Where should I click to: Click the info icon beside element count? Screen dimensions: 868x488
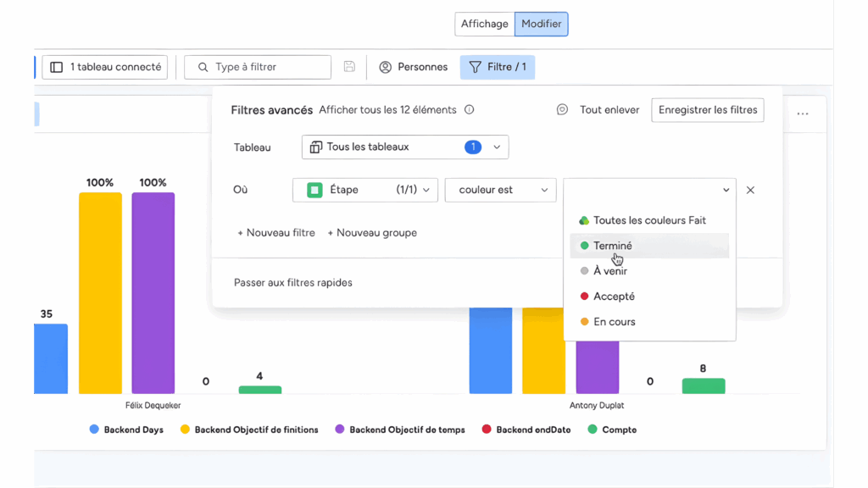tap(470, 109)
